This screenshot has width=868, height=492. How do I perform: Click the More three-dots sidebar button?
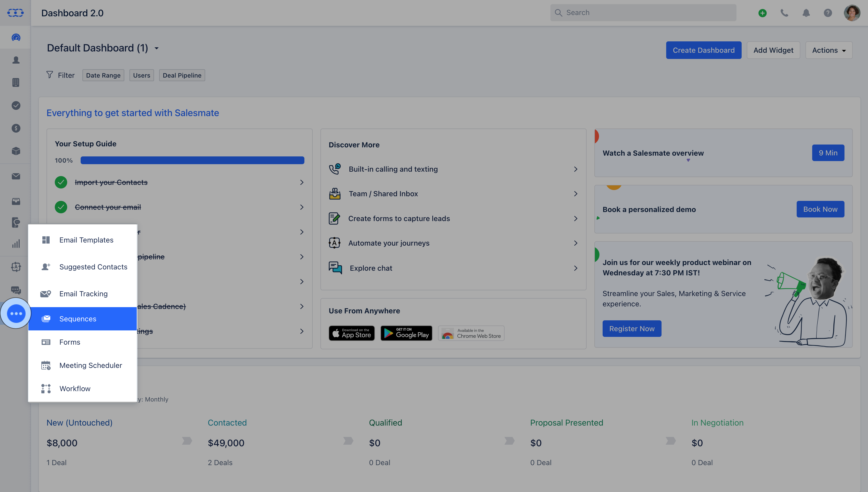(16, 313)
